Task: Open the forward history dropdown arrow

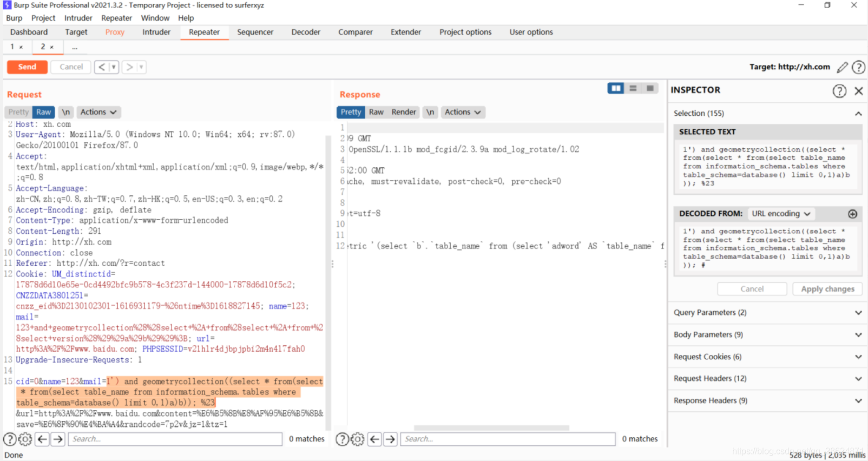Action: [x=141, y=67]
